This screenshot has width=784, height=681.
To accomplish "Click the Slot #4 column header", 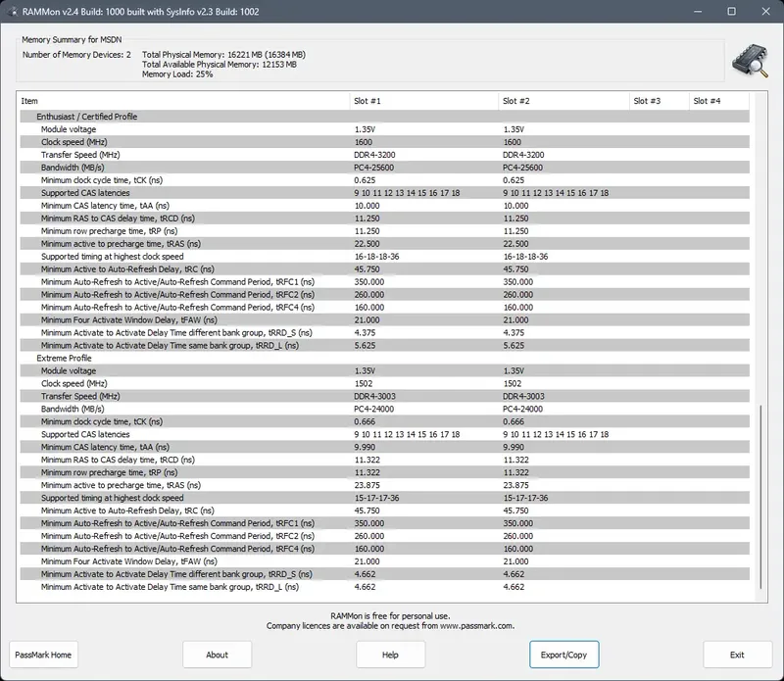I will (719, 101).
